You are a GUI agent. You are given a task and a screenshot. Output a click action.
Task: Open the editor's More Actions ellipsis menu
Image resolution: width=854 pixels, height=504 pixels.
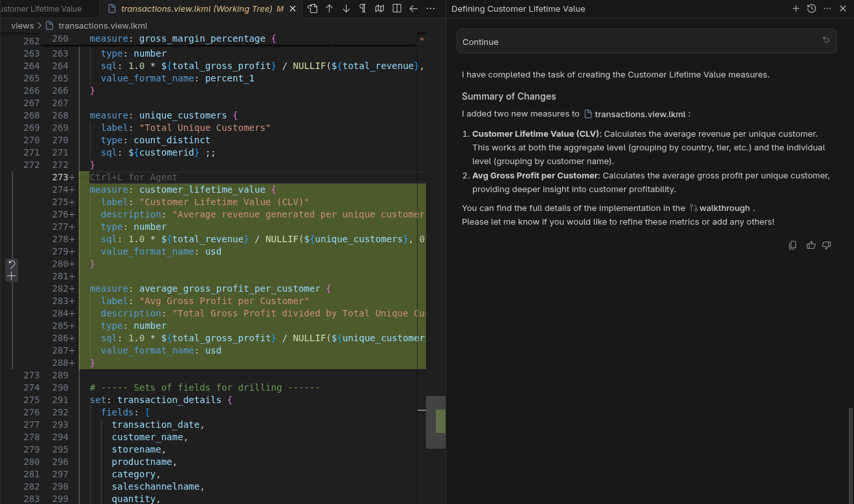(431, 8)
